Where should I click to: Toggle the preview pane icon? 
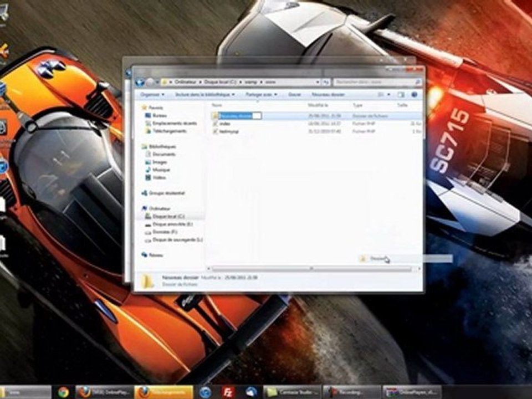401,95
